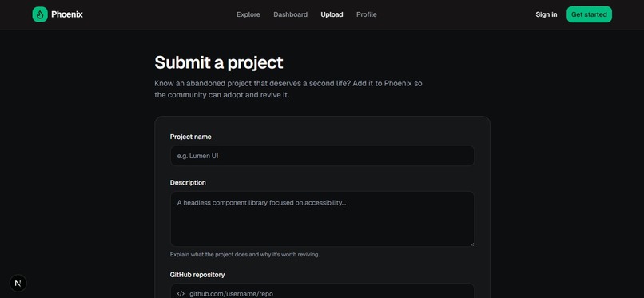Click the 'Explain what the project does' hint
Viewport: 644px width, 298px height.
[x=244, y=255]
